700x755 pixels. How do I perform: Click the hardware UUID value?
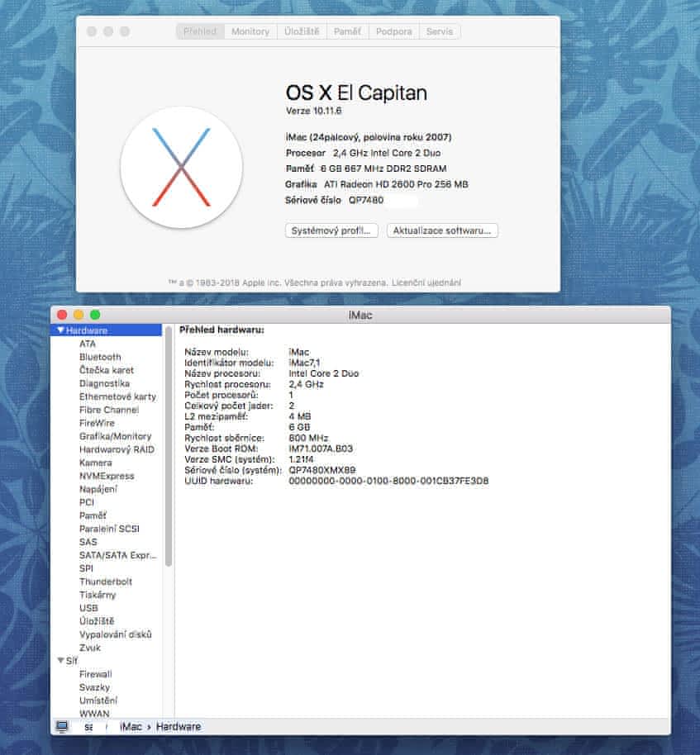click(388, 481)
